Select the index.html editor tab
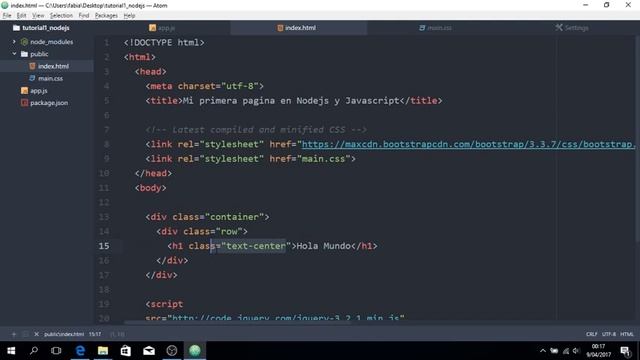 click(298, 28)
